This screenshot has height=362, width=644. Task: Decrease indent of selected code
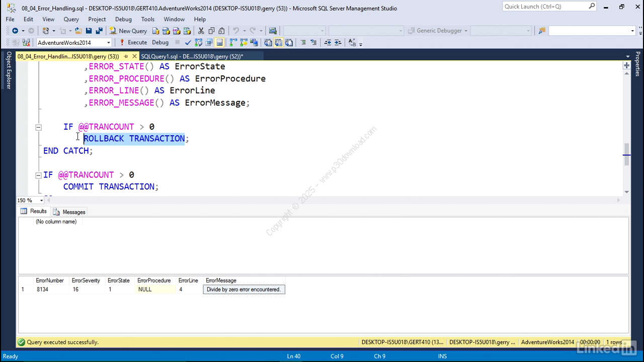pos(328,42)
